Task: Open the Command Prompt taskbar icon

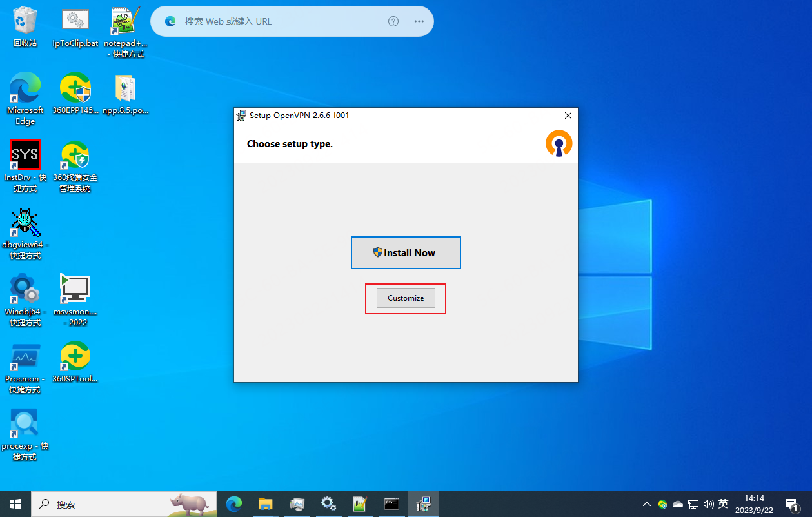Action: [391, 504]
